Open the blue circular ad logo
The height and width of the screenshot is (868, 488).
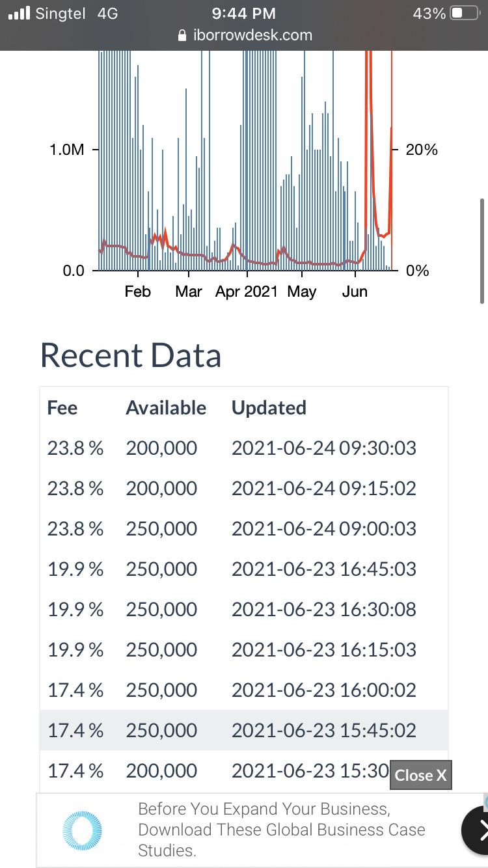point(83,829)
